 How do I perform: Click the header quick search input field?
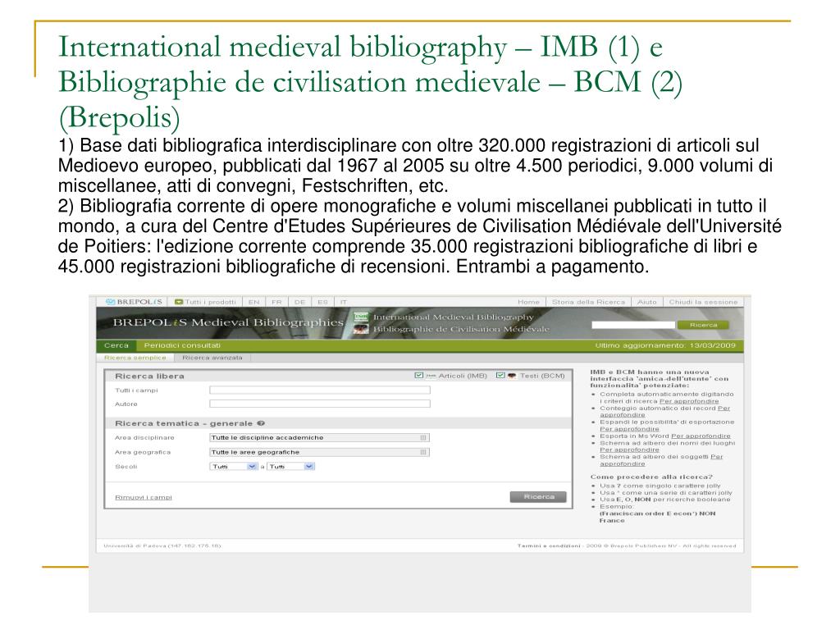(x=633, y=325)
